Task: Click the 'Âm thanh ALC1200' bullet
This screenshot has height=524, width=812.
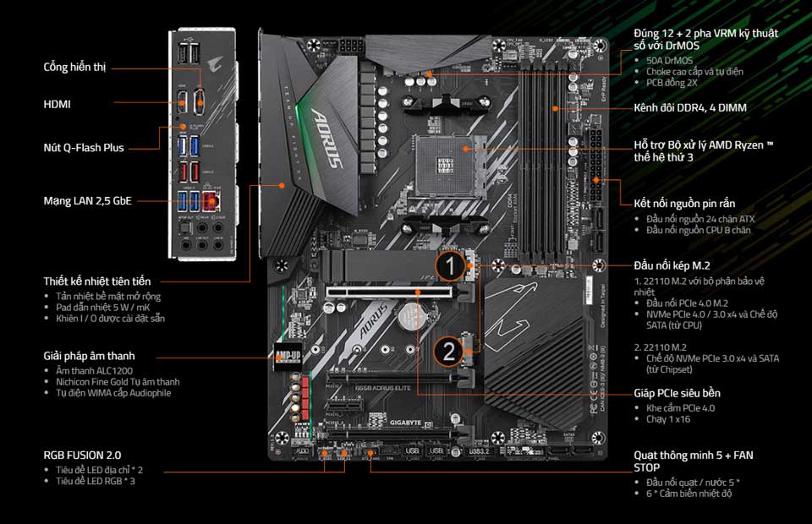Action: pyautogui.click(x=94, y=371)
